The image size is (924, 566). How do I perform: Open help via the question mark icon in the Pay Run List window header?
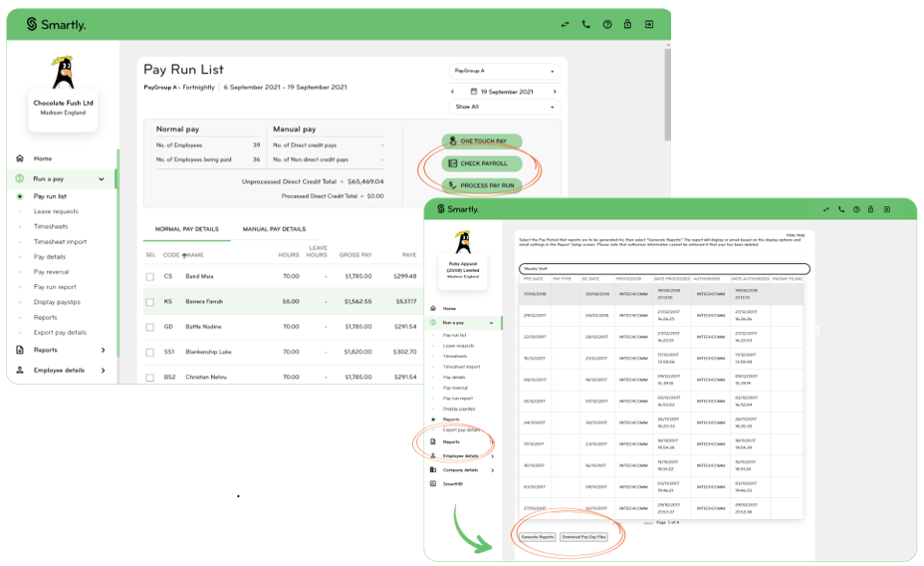[x=607, y=24]
